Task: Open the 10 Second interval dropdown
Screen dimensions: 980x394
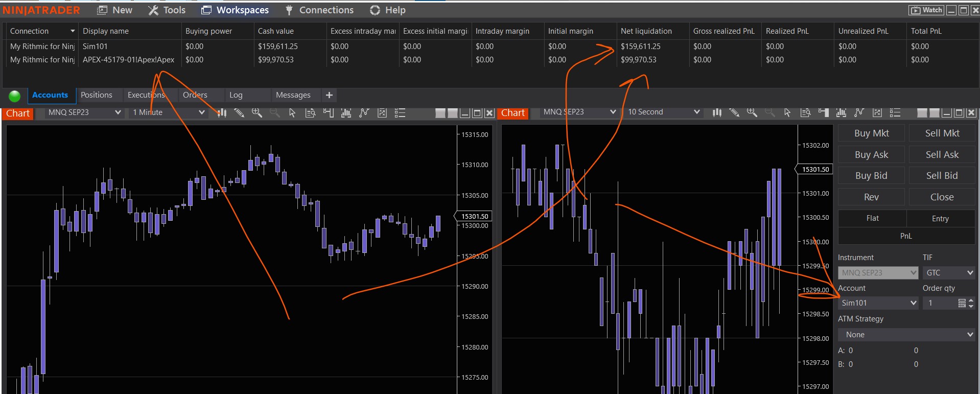Action: 663,112
